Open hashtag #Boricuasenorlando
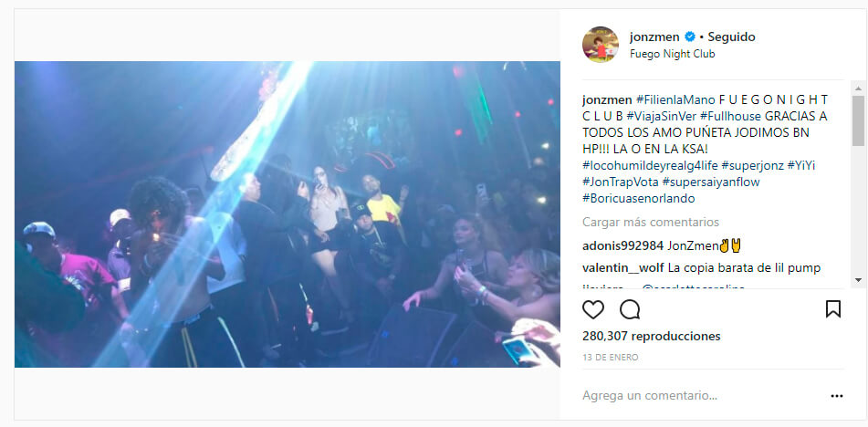Viewport: 868px width, 427px height. 638,198
